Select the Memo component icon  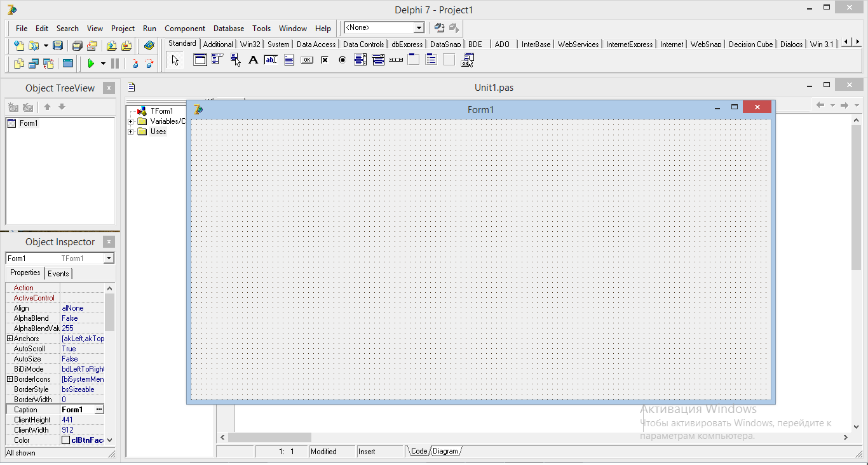[x=289, y=60]
